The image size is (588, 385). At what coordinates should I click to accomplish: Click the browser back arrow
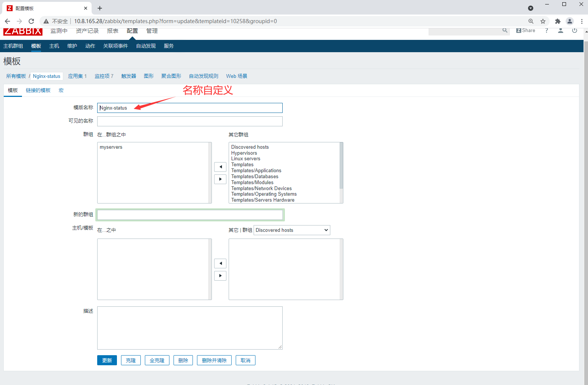[7, 21]
